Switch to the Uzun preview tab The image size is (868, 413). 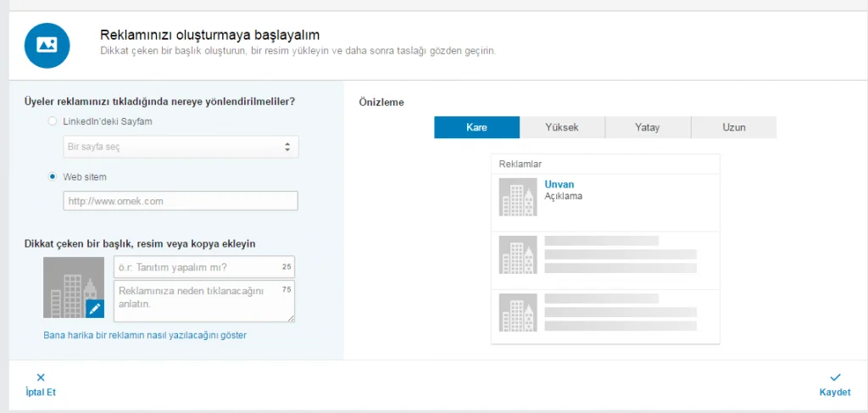(733, 127)
